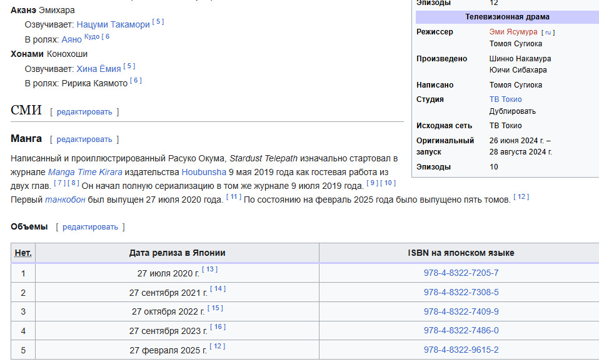Jump to footnote 13 in volume table
Image resolution: width=599 pixels, height=364 pixels.
point(211,270)
